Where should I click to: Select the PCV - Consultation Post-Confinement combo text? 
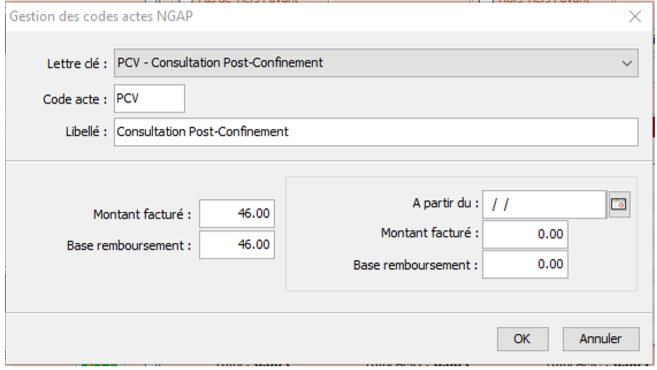point(220,63)
